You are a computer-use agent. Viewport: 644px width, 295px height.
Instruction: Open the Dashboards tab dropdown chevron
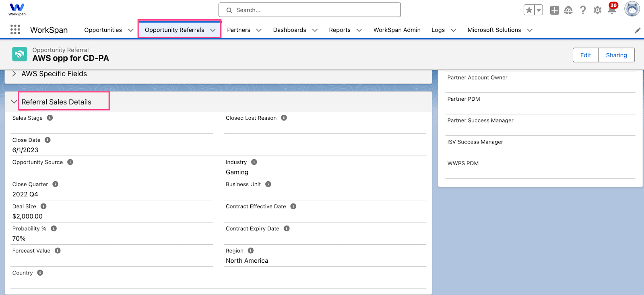[x=315, y=30]
